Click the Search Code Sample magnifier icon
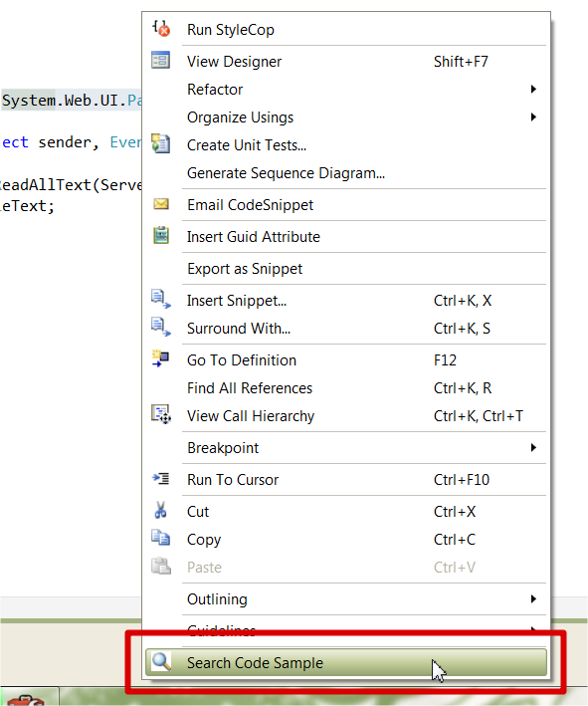Viewport: 588px width, 706px height. pos(160,662)
